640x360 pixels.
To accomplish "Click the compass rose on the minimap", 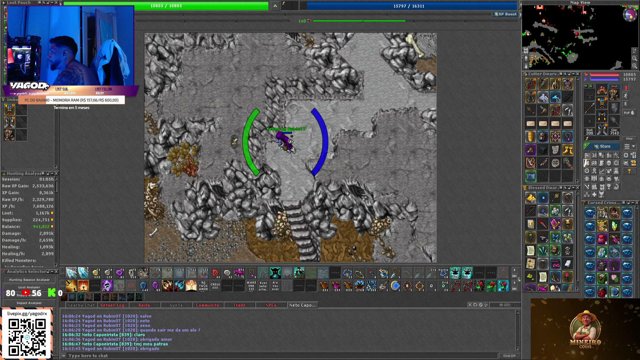I will pos(630,15).
